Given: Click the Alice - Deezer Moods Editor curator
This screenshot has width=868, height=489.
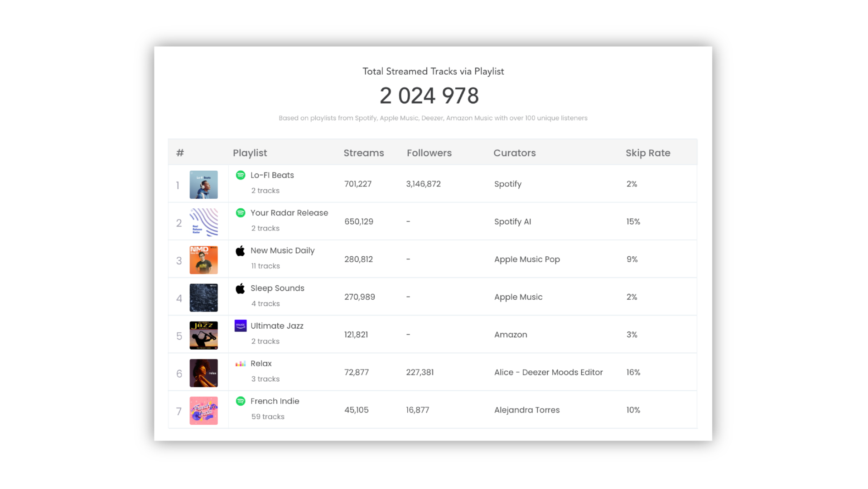Looking at the screenshot, I should point(548,373).
